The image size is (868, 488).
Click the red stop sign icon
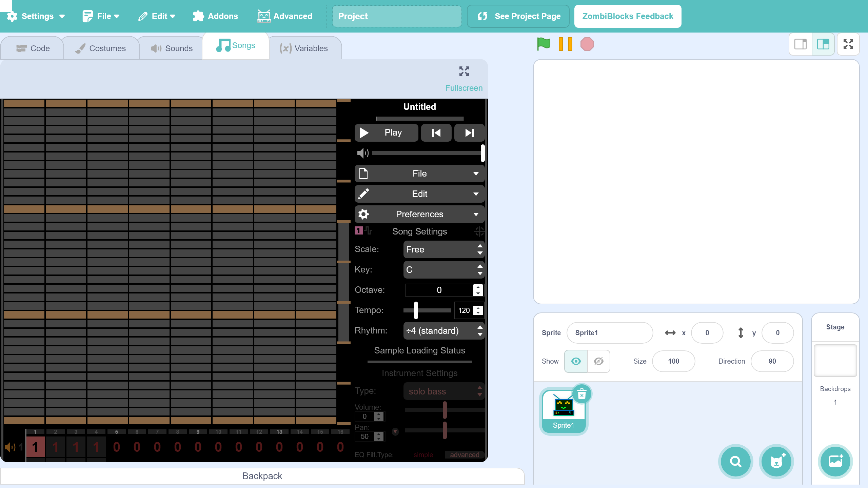click(x=587, y=44)
